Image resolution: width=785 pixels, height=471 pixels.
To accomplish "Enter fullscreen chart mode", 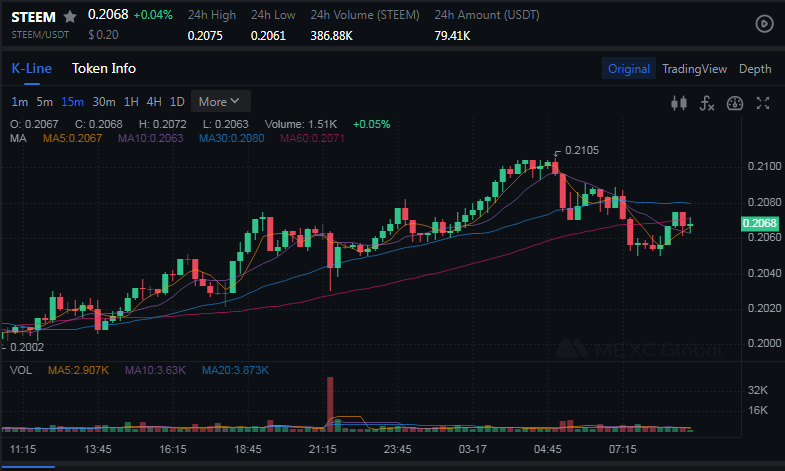I will [x=763, y=102].
